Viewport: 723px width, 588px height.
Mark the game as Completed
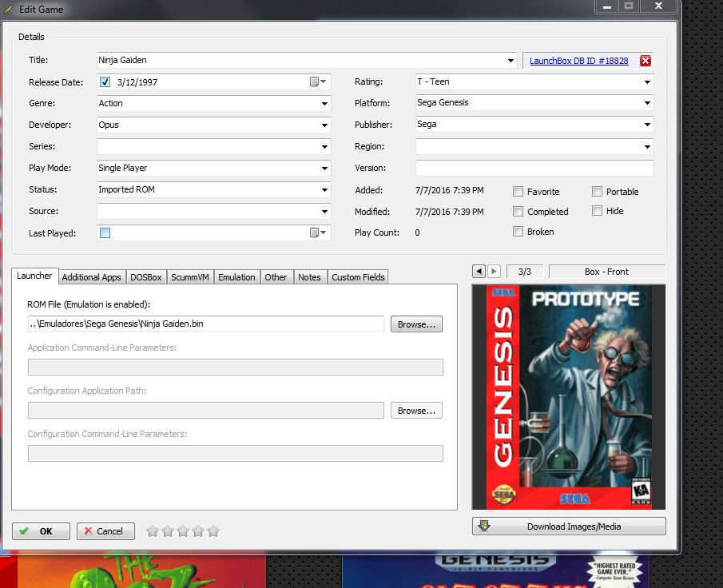(x=518, y=211)
